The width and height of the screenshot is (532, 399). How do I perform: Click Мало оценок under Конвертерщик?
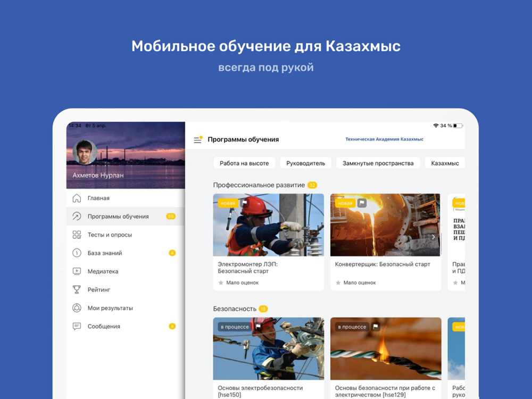(x=360, y=282)
